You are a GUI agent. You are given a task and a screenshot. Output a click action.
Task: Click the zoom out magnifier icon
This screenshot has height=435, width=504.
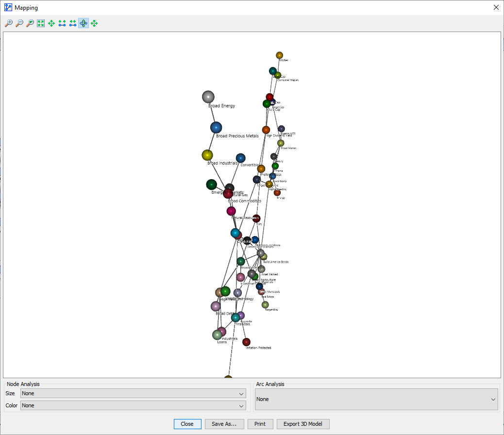tap(19, 23)
